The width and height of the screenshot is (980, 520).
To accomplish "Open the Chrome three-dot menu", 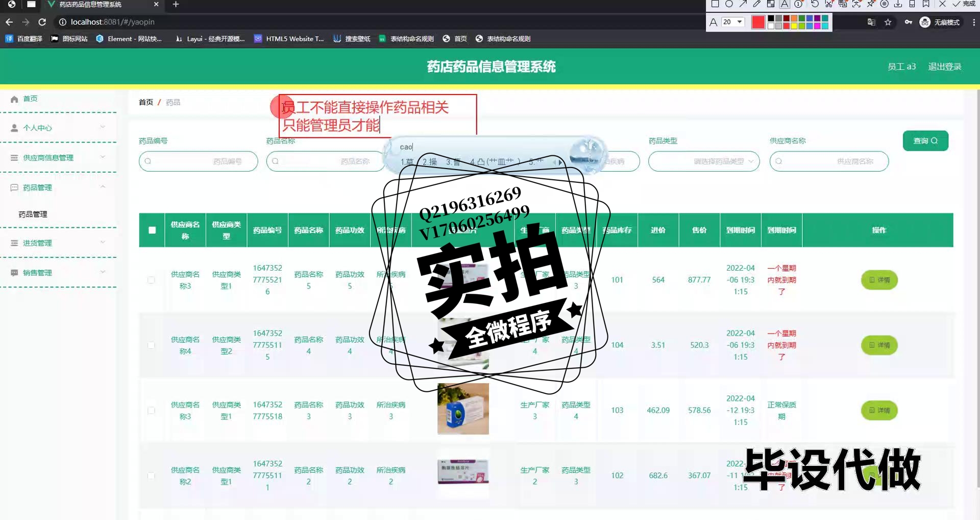I will click(974, 22).
